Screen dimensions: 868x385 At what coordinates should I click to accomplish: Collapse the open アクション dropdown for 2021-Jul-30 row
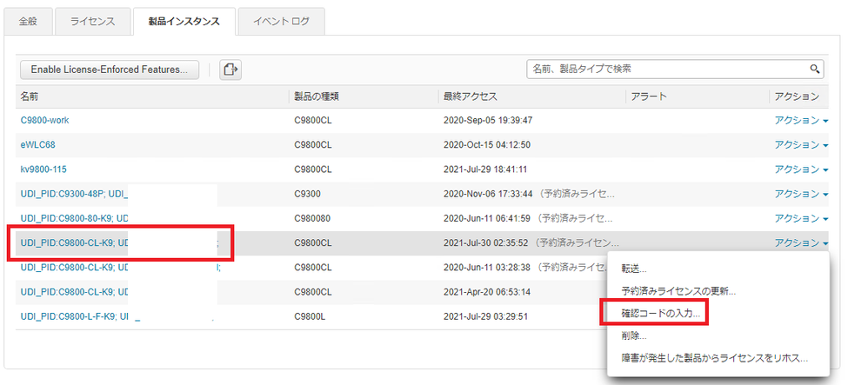click(x=801, y=242)
